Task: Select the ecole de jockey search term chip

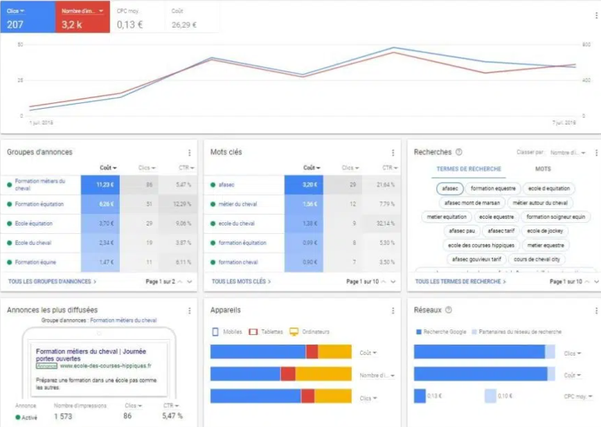Action: coord(545,231)
